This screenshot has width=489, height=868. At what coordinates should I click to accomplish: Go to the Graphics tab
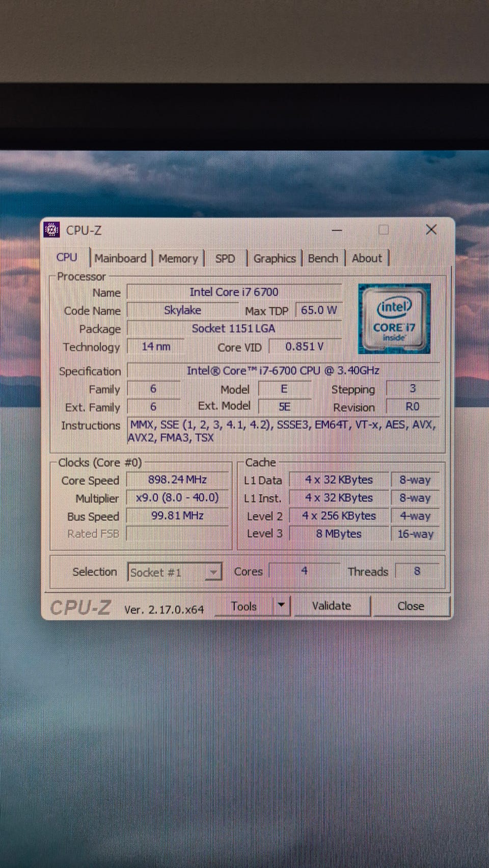point(275,259)
